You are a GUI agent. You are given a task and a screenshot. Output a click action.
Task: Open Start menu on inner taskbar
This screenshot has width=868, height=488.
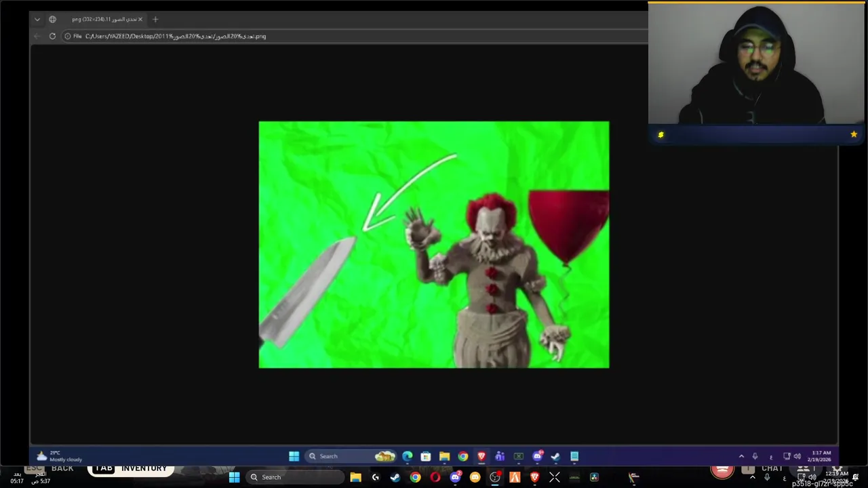(x=294, y=456)
